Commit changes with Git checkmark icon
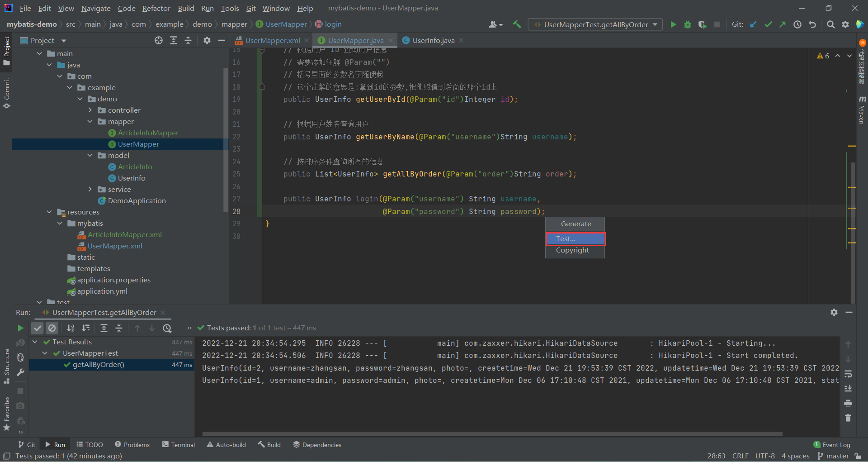This screenshot has height=462, width=868. pos(768,24)
